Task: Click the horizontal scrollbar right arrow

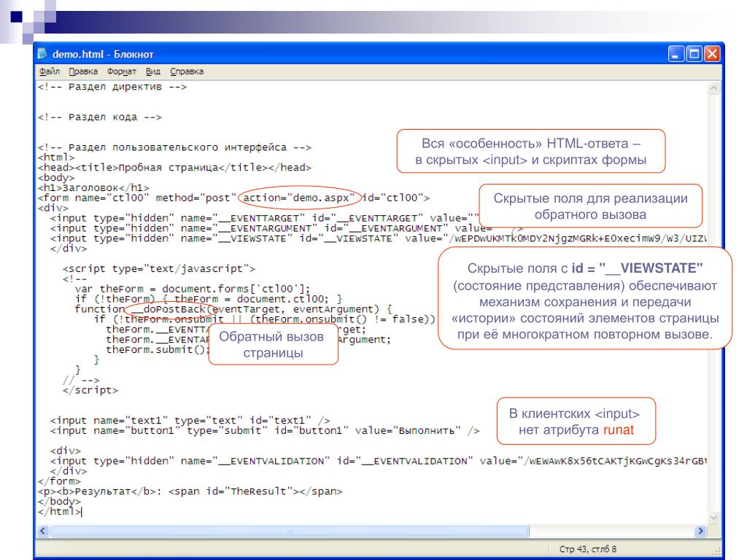Action: 700,531
